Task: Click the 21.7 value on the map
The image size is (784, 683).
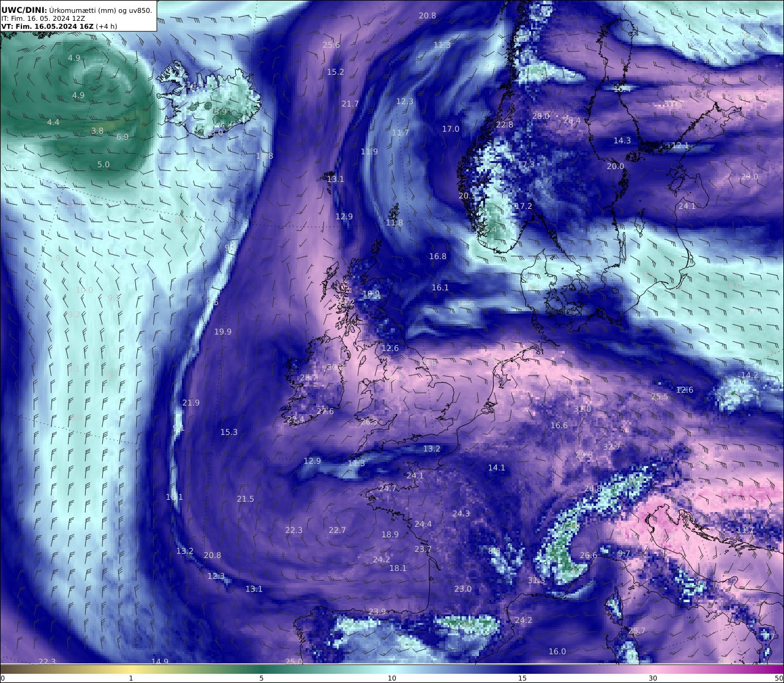Action: [350, 104]
